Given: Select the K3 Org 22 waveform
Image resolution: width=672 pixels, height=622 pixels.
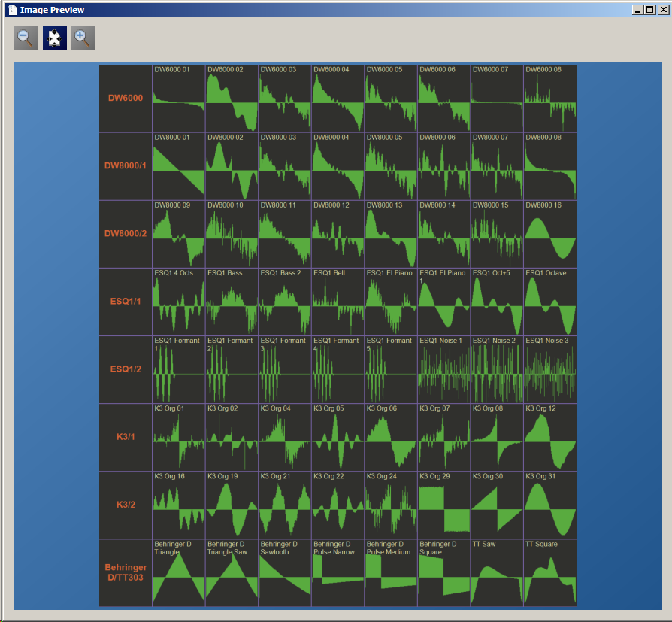Looking at the screenshot, I should click(x=338, y=505).
